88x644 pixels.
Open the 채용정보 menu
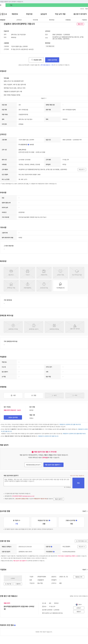[x=15, y=14]
